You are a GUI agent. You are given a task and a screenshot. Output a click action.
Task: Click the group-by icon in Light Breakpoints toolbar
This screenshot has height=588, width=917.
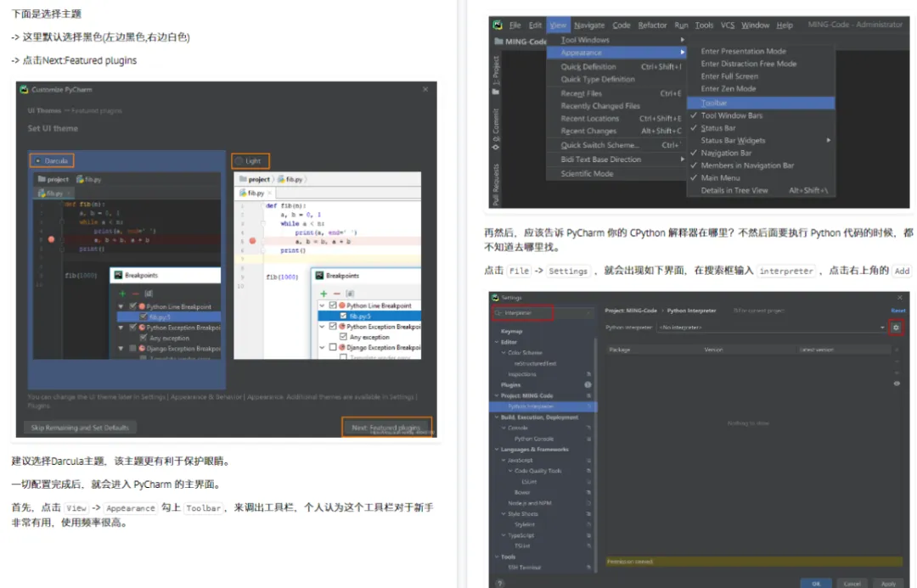(x=350, y=294)
